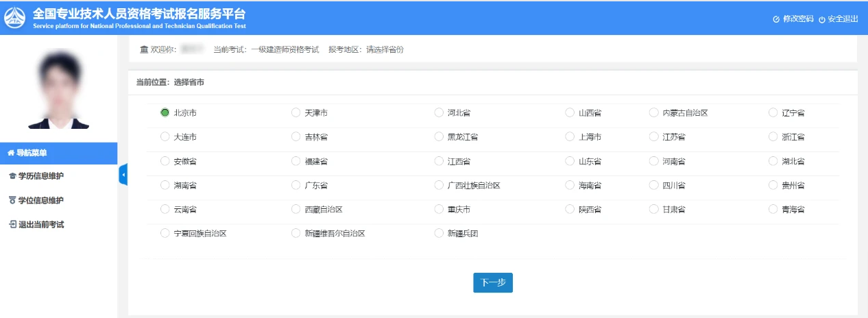
Task: Click the 安全退出 link
Action: tap(843, 19)
